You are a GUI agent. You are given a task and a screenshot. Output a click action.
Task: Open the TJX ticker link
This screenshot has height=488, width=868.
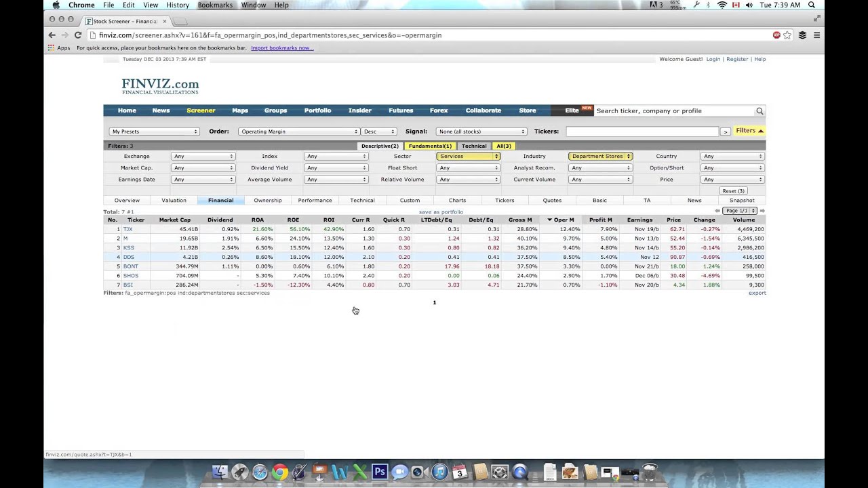(x=127, y=230)
